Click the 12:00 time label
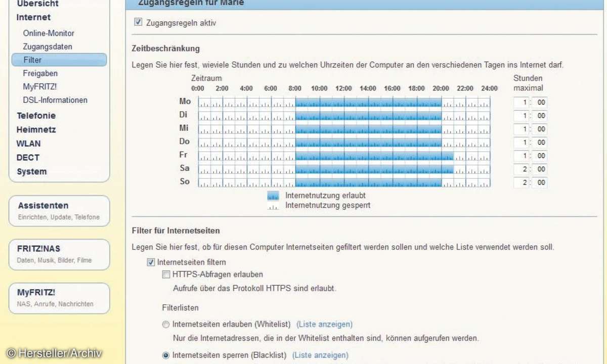Viewport: 607px width, 364px height. 343,88
